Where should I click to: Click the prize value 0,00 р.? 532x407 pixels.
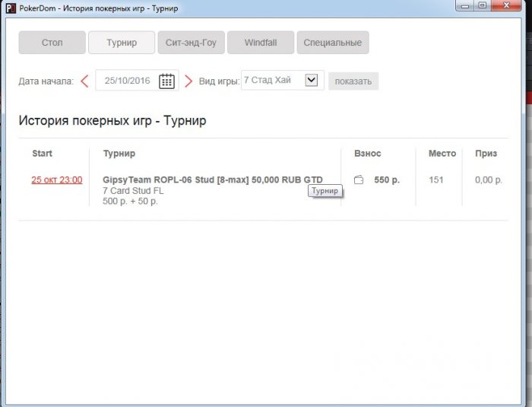click(489, 180)
